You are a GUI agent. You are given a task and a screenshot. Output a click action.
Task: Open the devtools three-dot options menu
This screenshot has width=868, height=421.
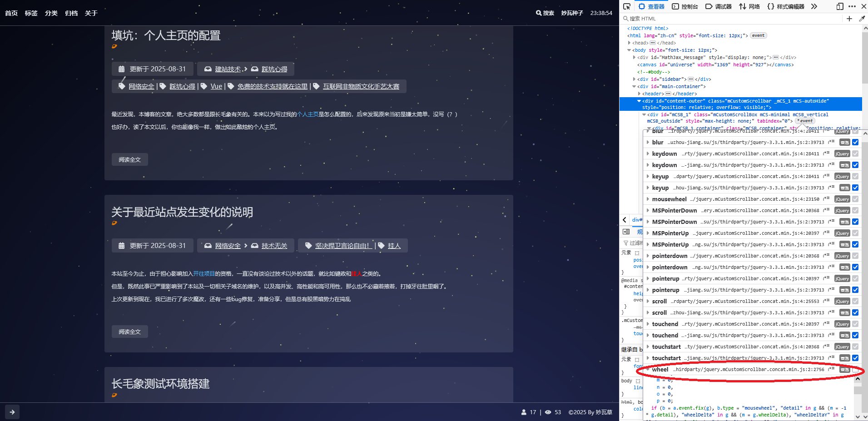pos(852,6)
